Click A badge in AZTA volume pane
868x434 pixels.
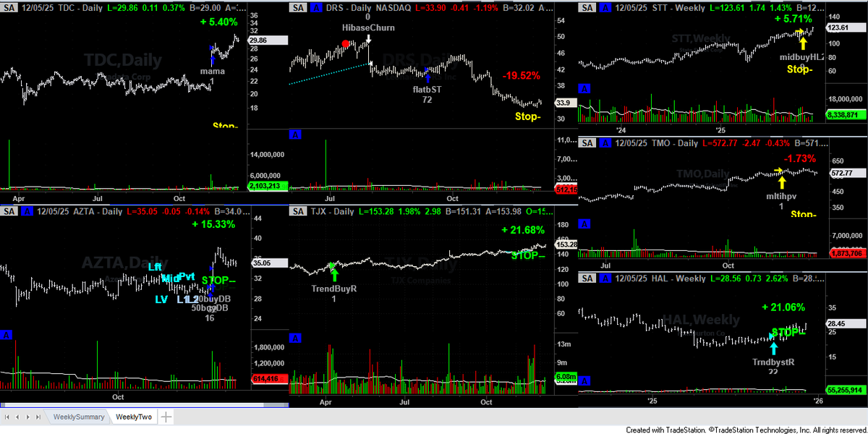pyautogui.click(x=7, y=335)
